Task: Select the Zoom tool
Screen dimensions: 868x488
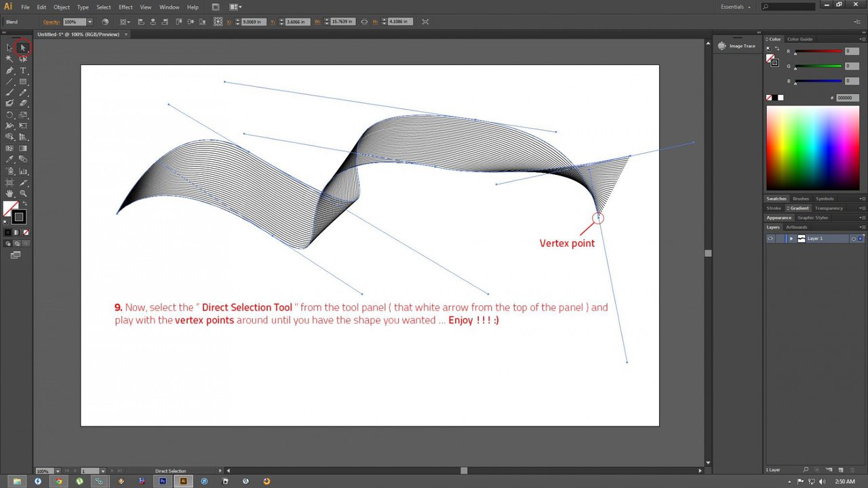Action: [23, 194]
